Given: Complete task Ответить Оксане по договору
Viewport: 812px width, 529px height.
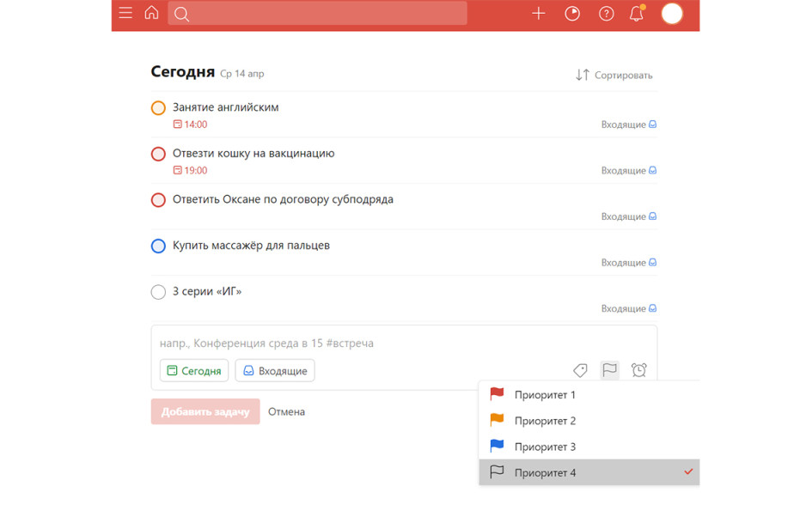Looking at the screenshot, I should click(158, 200).
